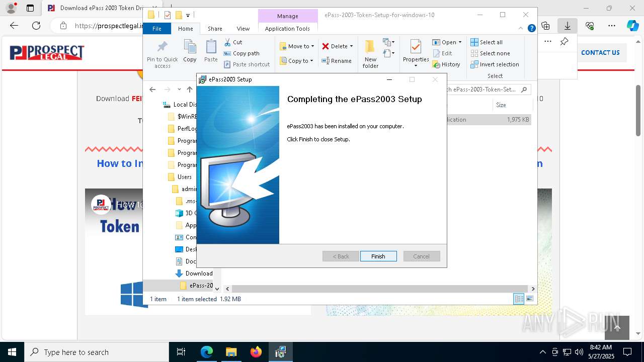Open the Delete dropdown arrow
This screenshot has height=362, width=644.
351,46
